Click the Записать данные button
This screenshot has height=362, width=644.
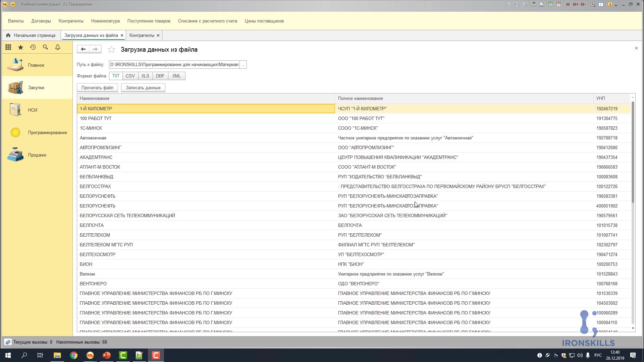point(143,87)
